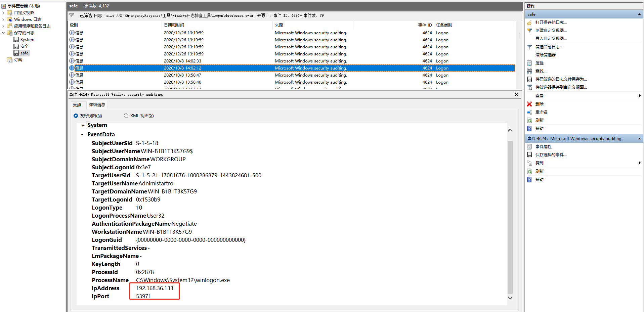Viewport: 644px width, 312px height.
Task: Click the Event Viewer (Local) root icon
Action: (3, 6)
